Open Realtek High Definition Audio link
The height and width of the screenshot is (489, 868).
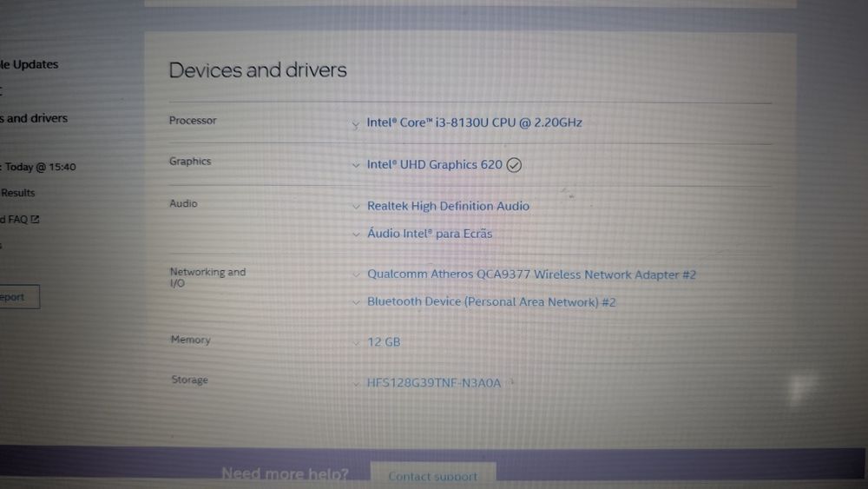[x=449, y=206]
